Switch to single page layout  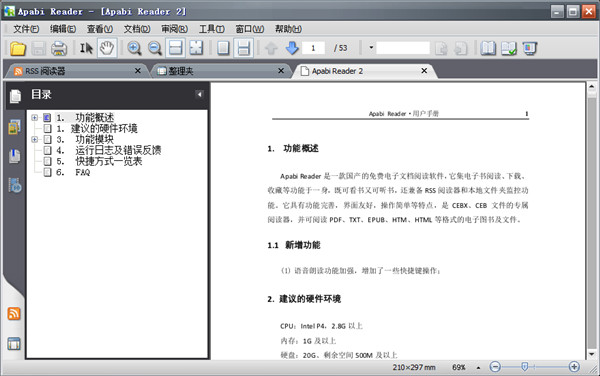[223, 48]
